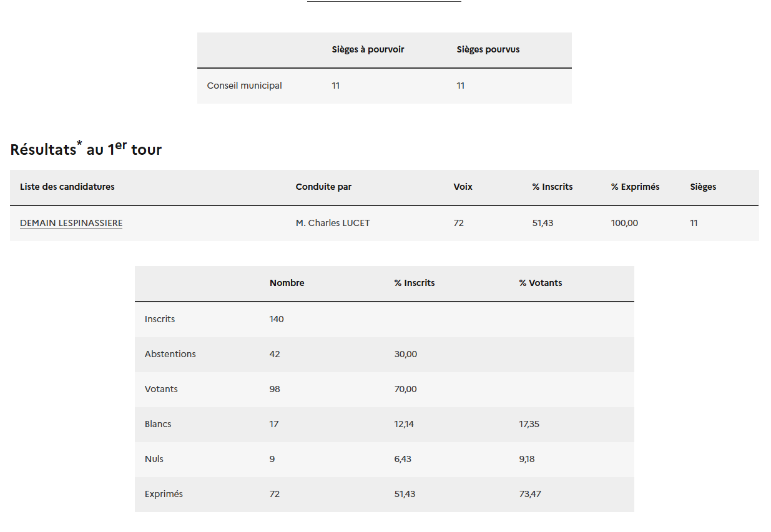Select the 100,00 percent exprimés value
771x532 pixels.
tap(624, 223)
